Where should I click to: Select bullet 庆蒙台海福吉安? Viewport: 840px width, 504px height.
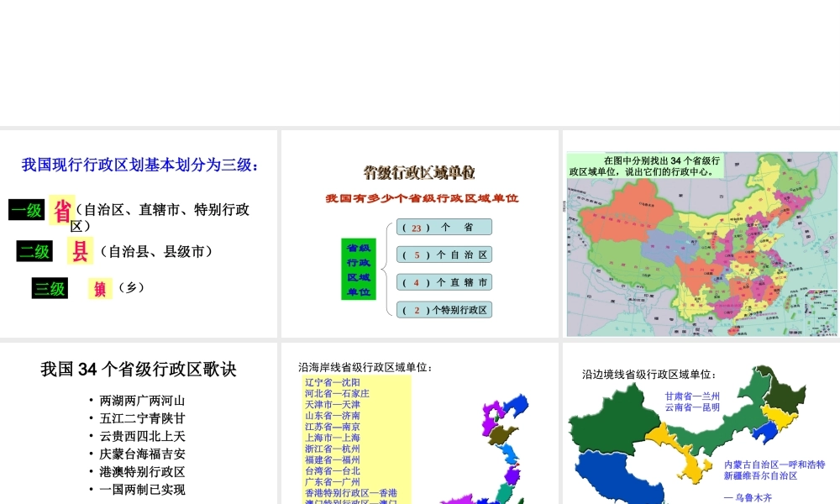click(x=142, y=454)
